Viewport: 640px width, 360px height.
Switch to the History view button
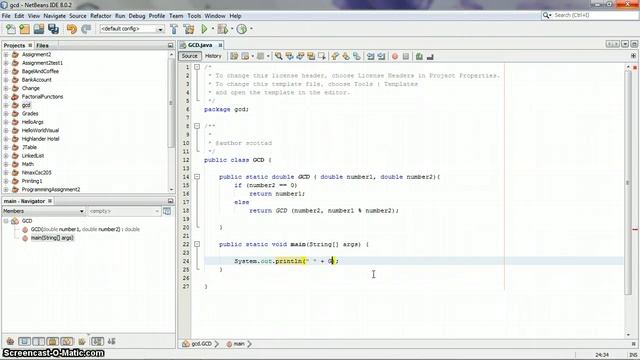point(213,56)
